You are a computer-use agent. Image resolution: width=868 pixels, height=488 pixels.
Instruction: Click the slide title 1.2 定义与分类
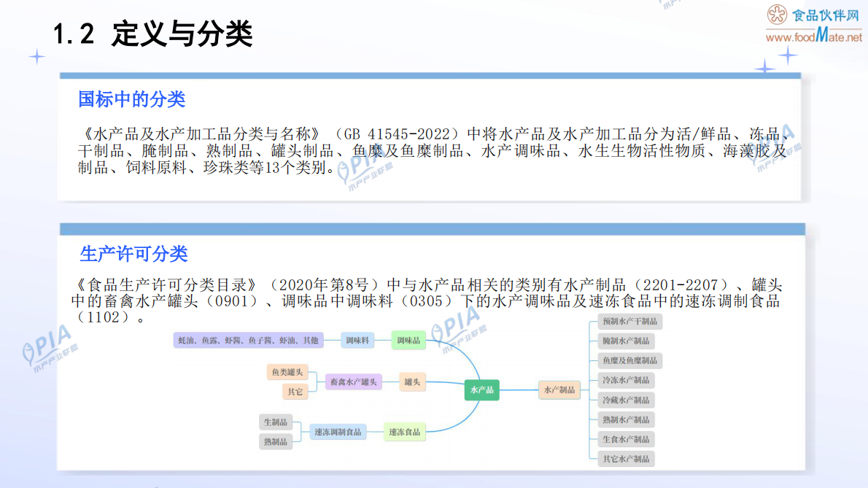[x=152, y=32]
